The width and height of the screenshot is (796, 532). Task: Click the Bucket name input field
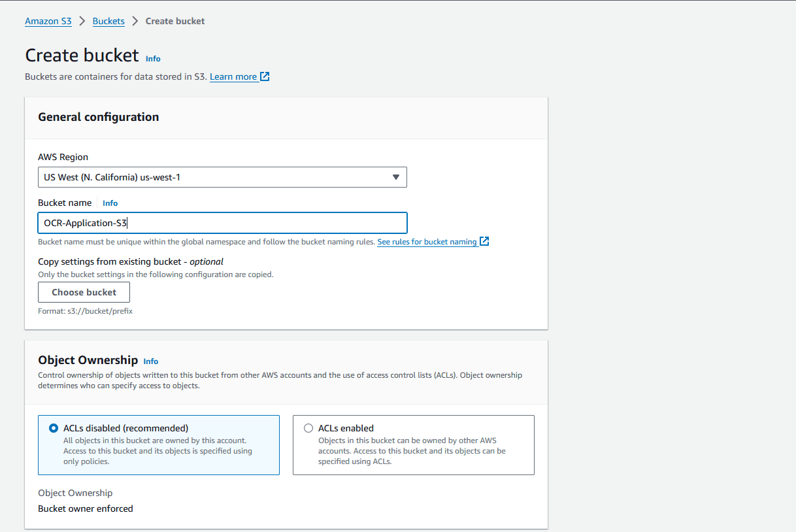pyautogui.click(x=222, y=223)
